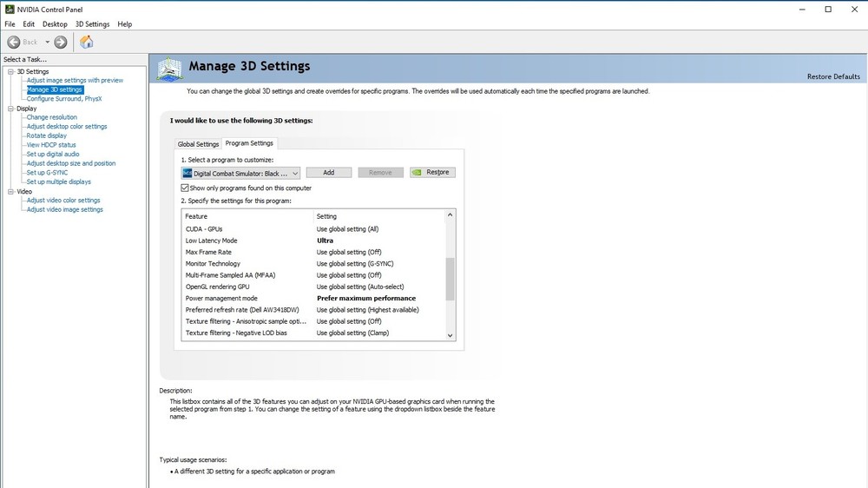Click the greyed-out Remove button
868x488 pixels.
(380, 172)
